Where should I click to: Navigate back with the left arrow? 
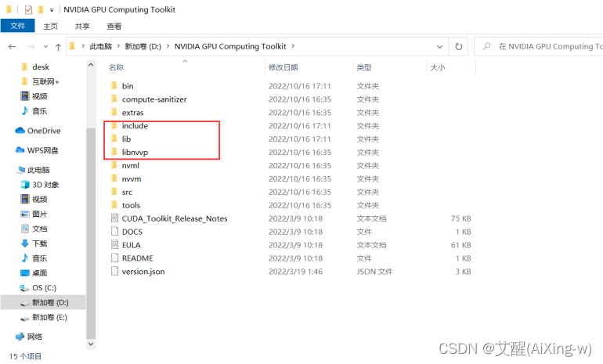click(13, 46)
